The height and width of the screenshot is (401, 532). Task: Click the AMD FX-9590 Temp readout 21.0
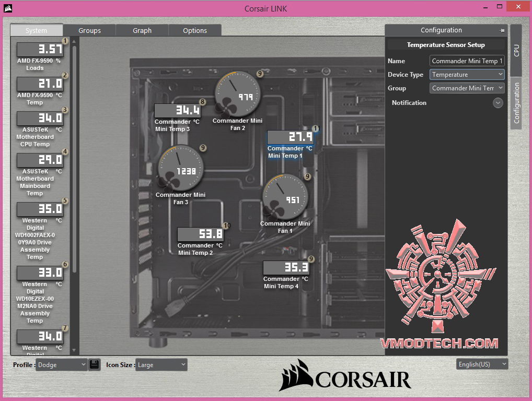coord(40,84)
